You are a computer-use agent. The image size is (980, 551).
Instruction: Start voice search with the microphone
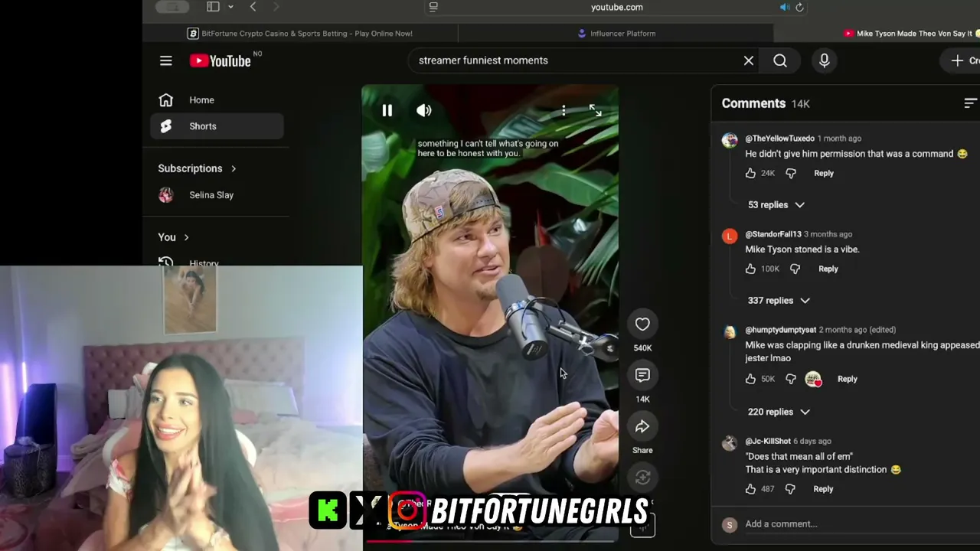825,60
